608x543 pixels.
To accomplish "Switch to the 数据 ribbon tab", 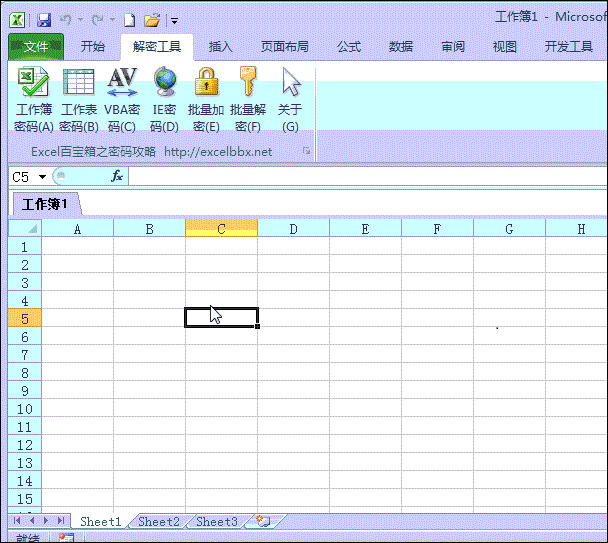I will [x=401, y=47].
